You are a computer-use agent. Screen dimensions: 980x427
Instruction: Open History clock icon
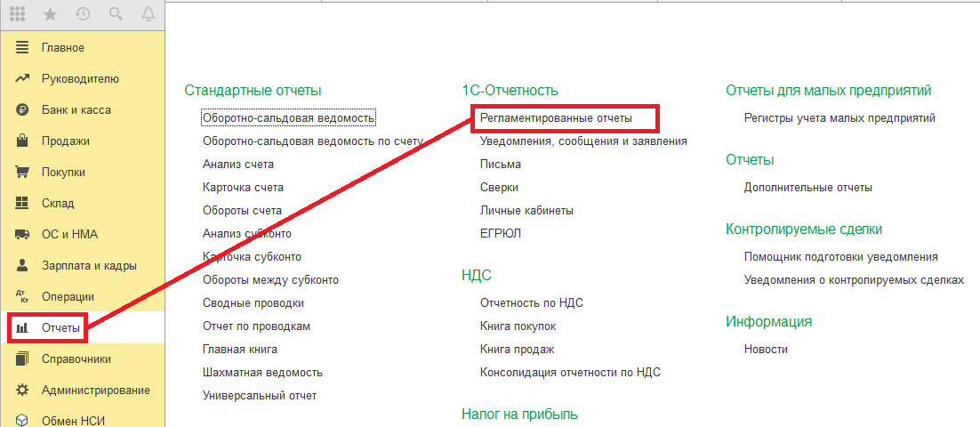click(x=83, y=15)
